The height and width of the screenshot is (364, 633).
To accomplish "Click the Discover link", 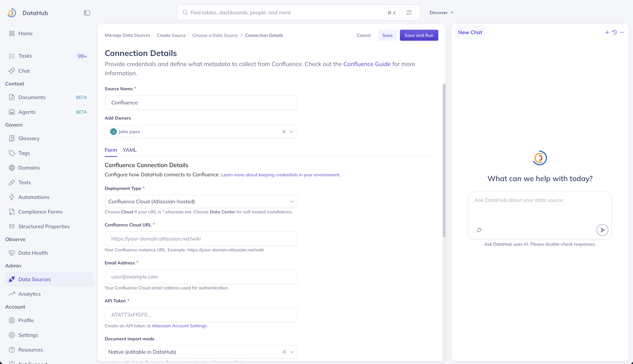I will click(441, 12).
